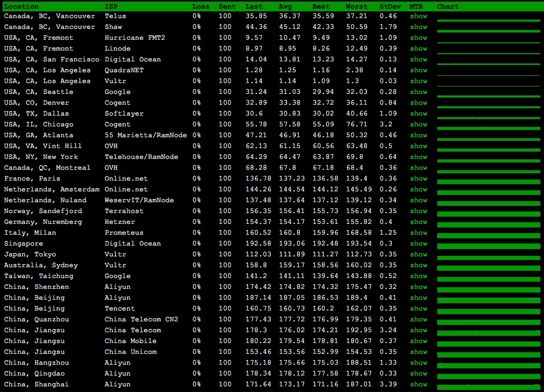Show MTR for Aliyun Shenzhen row

pos(418,287)
